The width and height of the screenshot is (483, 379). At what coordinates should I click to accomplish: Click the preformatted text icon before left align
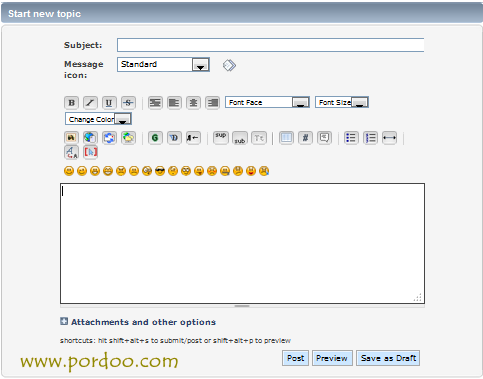coord(155,103)
